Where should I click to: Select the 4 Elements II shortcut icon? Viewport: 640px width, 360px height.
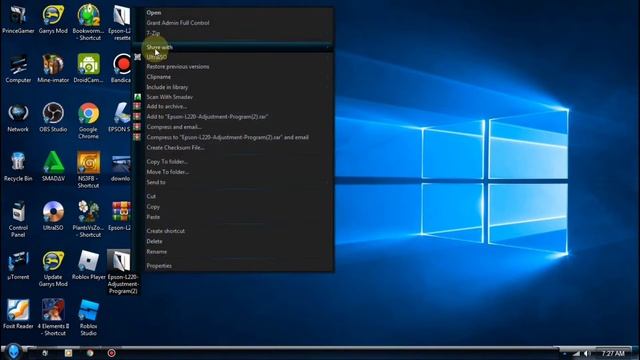[x=53, y=318]
